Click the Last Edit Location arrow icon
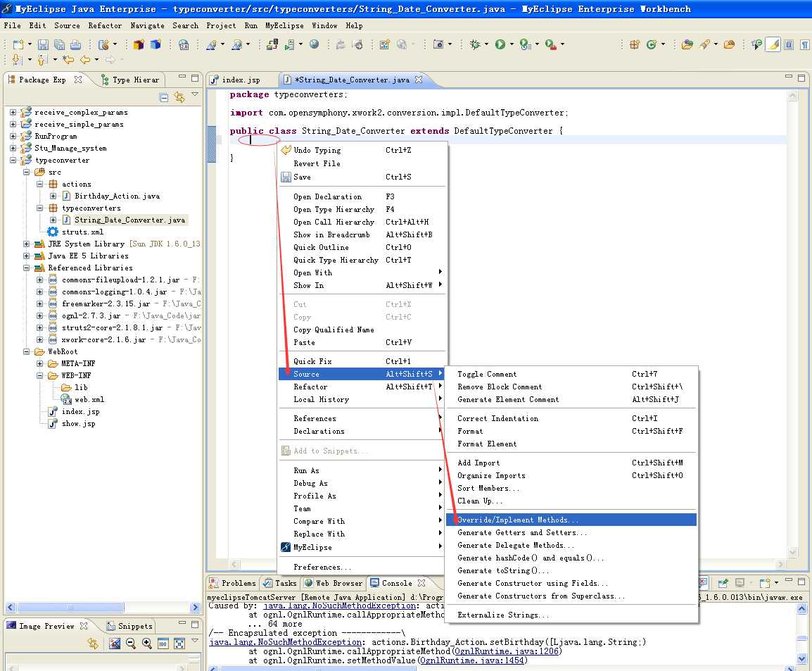Viewport: 812px width, 671px height. click(68, 60)
